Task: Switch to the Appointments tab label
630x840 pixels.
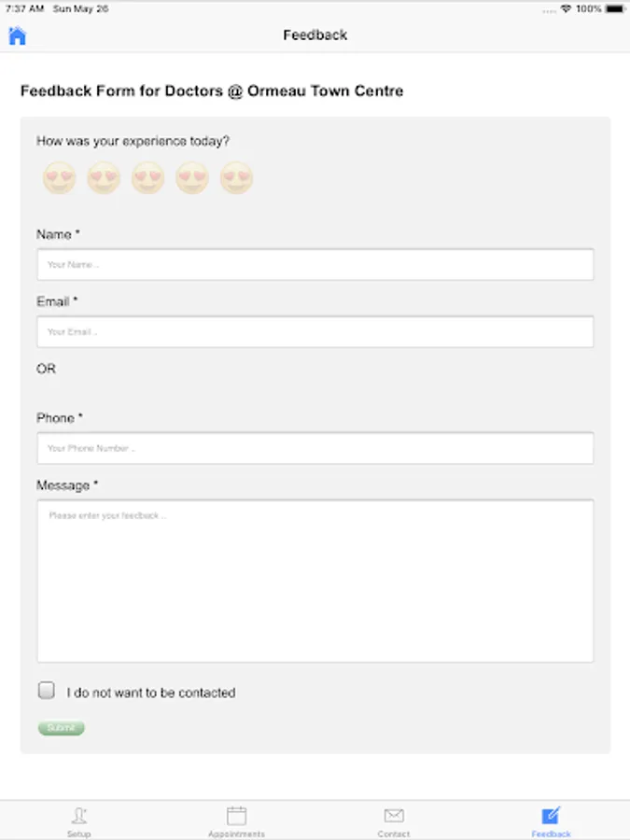Action: [x=236, y=833]
